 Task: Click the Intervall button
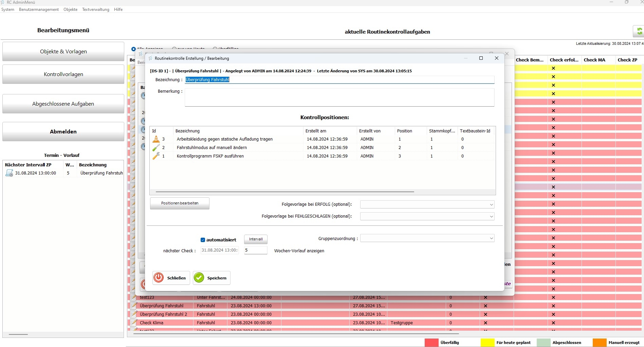pos(256,239)
